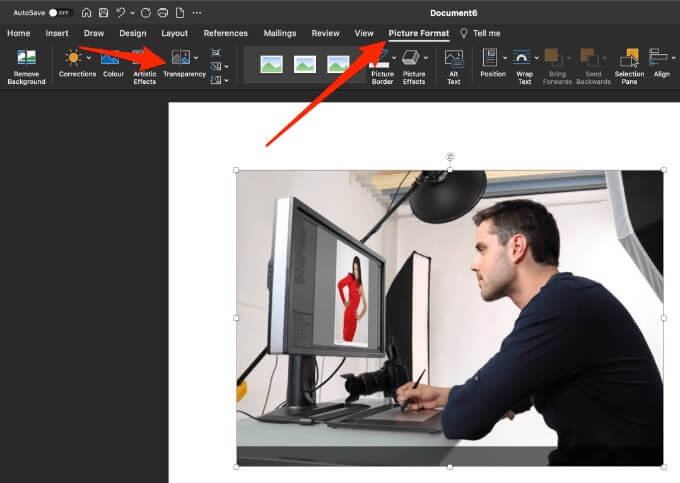Click the Print icon in title bar

163,13
